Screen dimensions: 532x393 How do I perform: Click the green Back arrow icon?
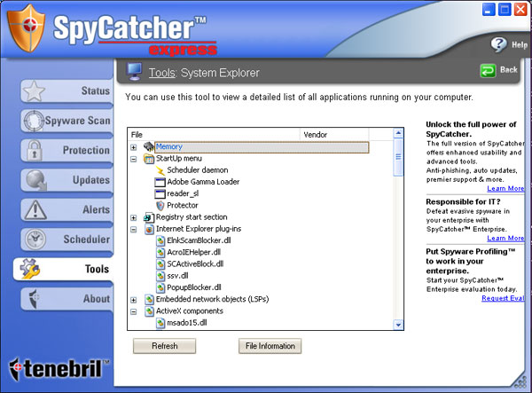click(488, 71)
